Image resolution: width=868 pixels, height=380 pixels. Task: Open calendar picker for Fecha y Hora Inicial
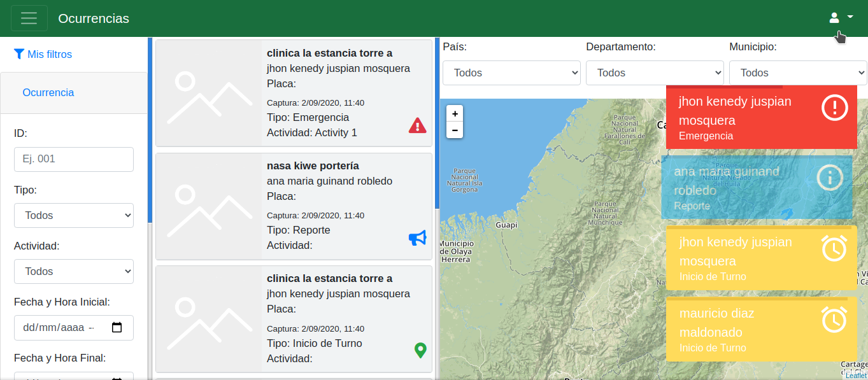(x=117, y=328)
